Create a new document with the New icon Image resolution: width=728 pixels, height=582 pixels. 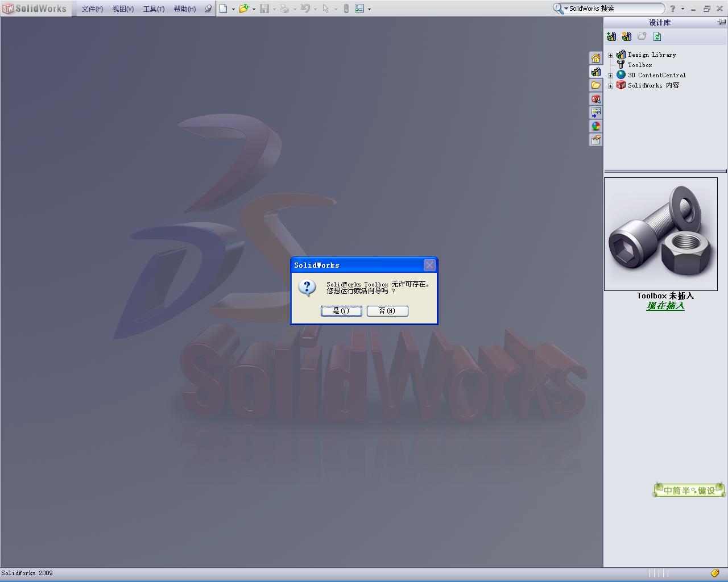coord(224,9)
